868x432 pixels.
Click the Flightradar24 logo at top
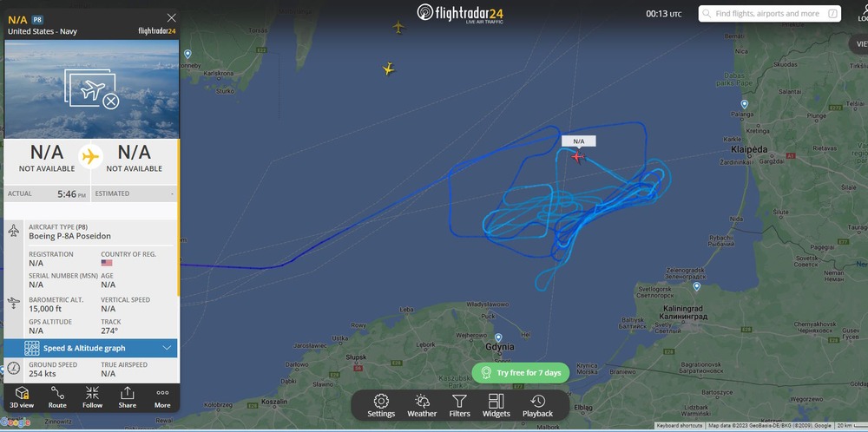pos(460,13)
